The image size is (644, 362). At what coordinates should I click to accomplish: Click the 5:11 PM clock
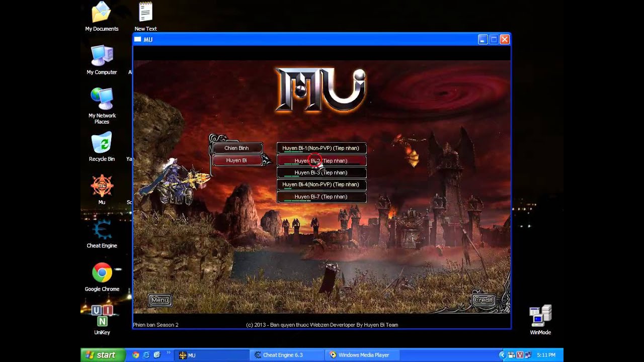coord(546,355)
